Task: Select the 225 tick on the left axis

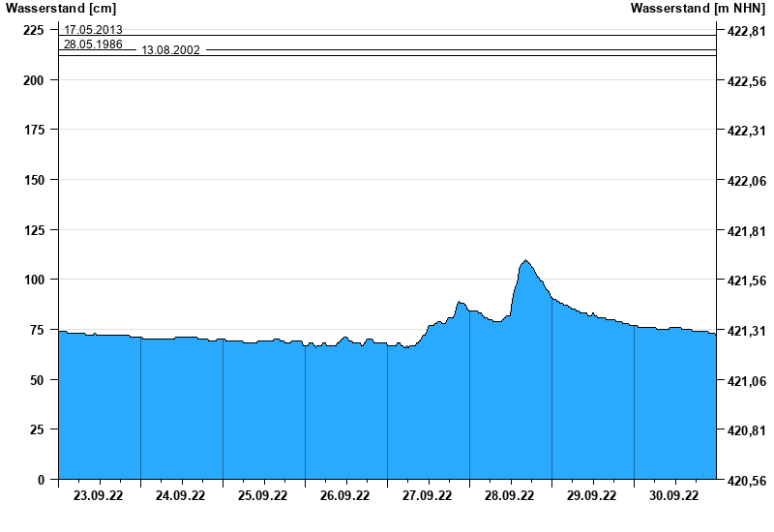Action: point(35,30)
